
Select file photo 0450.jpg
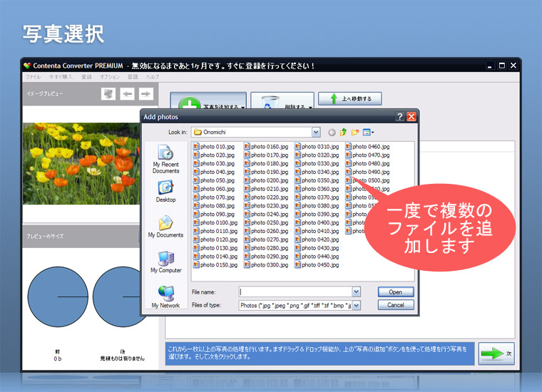point(317,265)
